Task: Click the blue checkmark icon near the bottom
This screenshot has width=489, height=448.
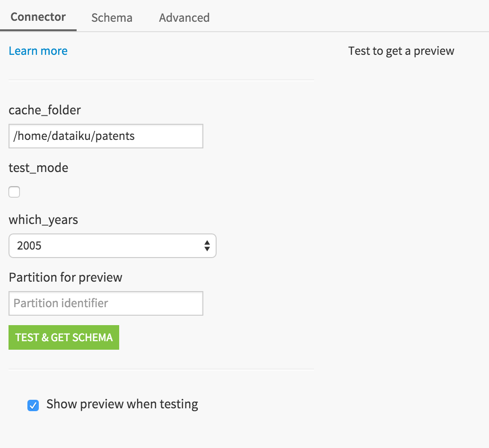Action: coord(33,405)
